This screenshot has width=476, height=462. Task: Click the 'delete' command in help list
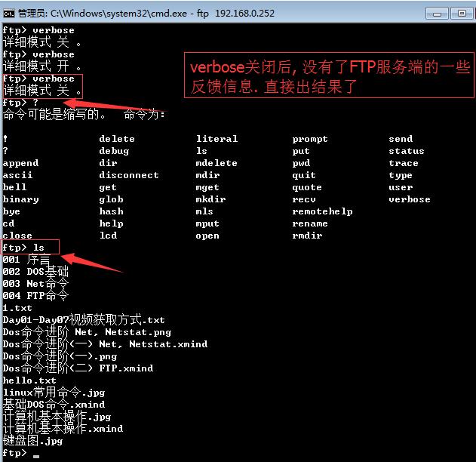coord(117,139)
